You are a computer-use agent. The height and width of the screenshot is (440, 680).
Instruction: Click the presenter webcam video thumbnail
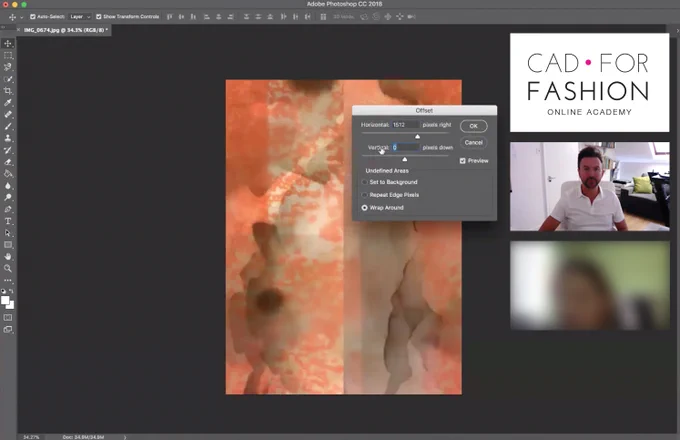(590, 186)
